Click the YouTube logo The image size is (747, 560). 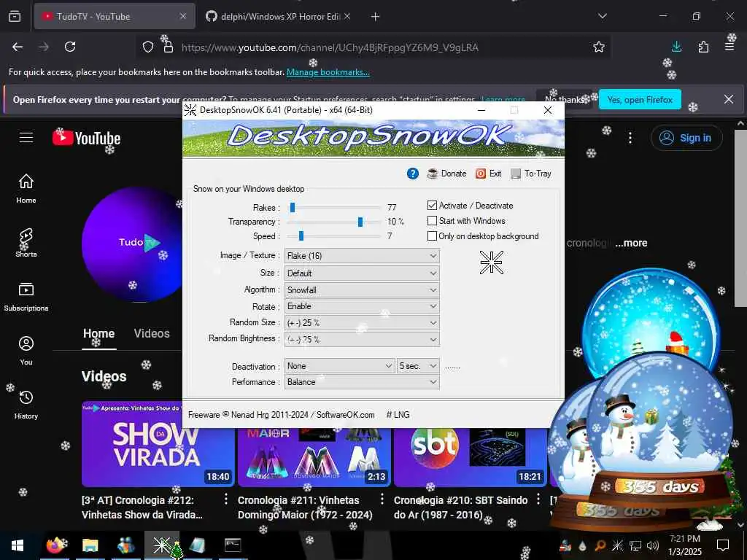86,138
